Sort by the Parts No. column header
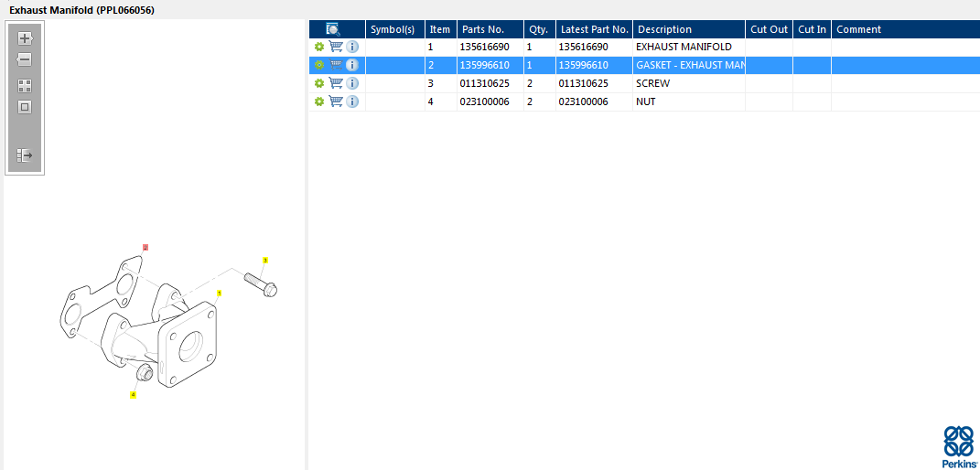The width and height of the screenshot is (980, 470). coord(490,29)
